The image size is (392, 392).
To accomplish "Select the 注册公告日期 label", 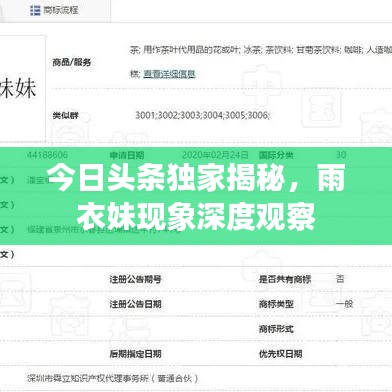I will (136, 304).
